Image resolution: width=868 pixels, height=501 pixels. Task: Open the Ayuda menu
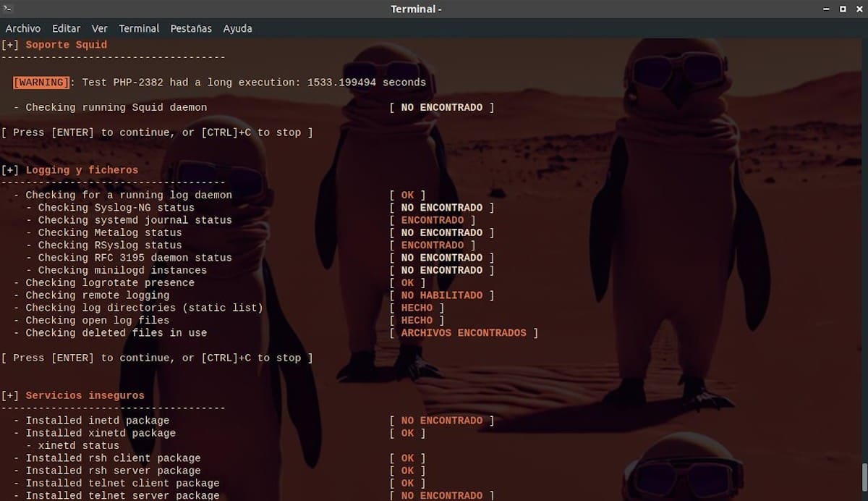pyautogui.click(x=237, y=28)
